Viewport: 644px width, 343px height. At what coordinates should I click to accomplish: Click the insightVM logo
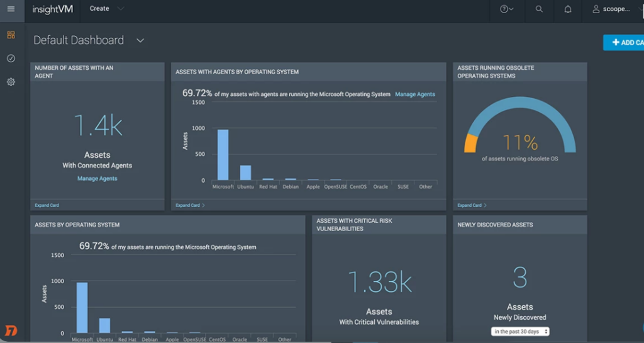pyautogui.click(x=53, y=9)
